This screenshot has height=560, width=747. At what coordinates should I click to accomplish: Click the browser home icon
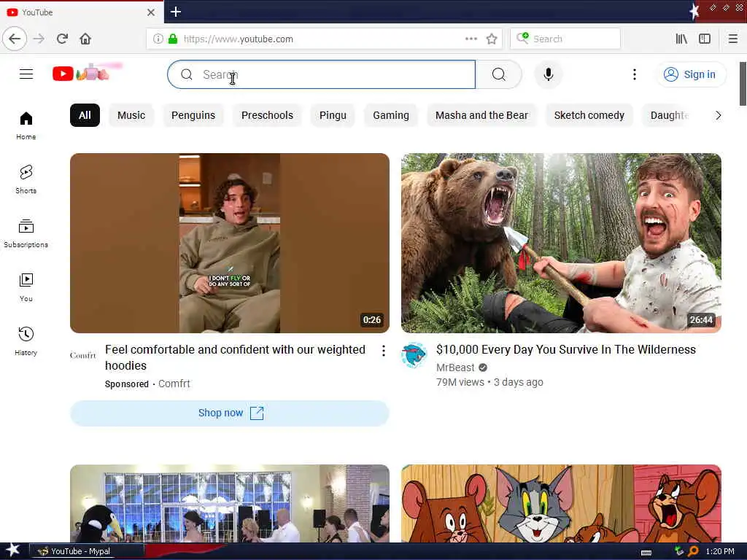[85, 39]
